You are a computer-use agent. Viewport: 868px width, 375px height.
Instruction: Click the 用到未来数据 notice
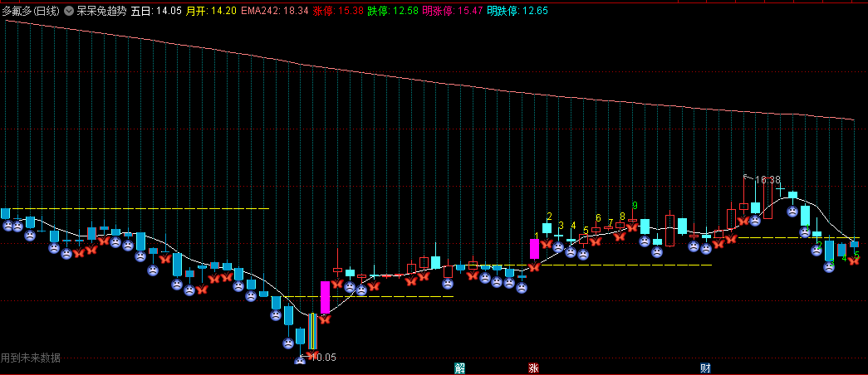[x=31, y=358]
